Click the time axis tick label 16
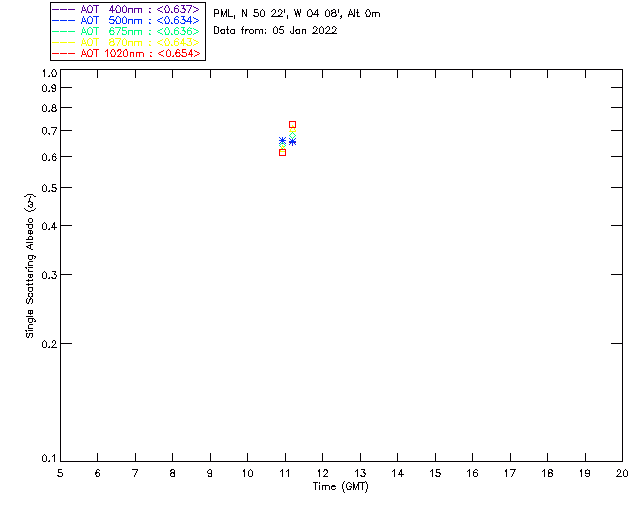The width and height of the screenshot is (640, 512). click(473, 473)
